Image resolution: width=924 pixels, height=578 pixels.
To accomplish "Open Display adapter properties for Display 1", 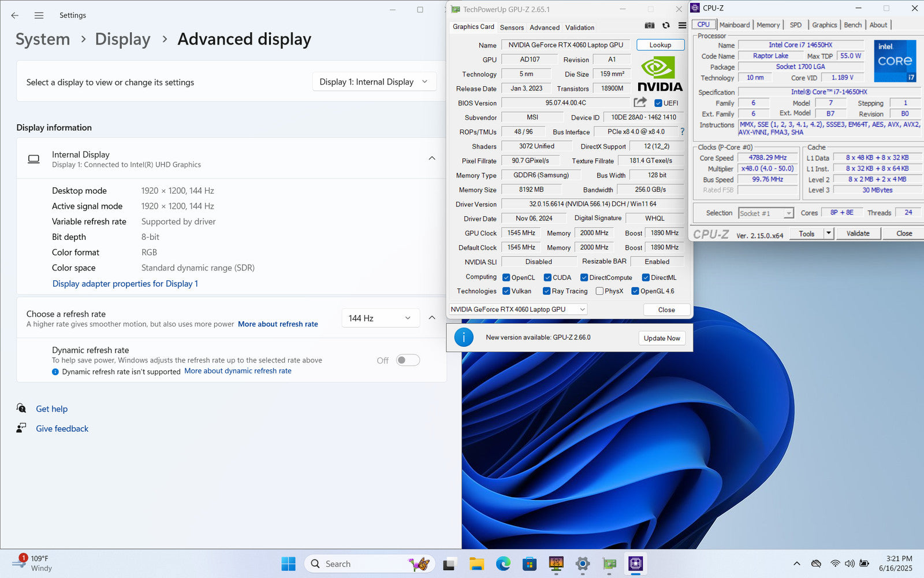I will pos(125,284).
